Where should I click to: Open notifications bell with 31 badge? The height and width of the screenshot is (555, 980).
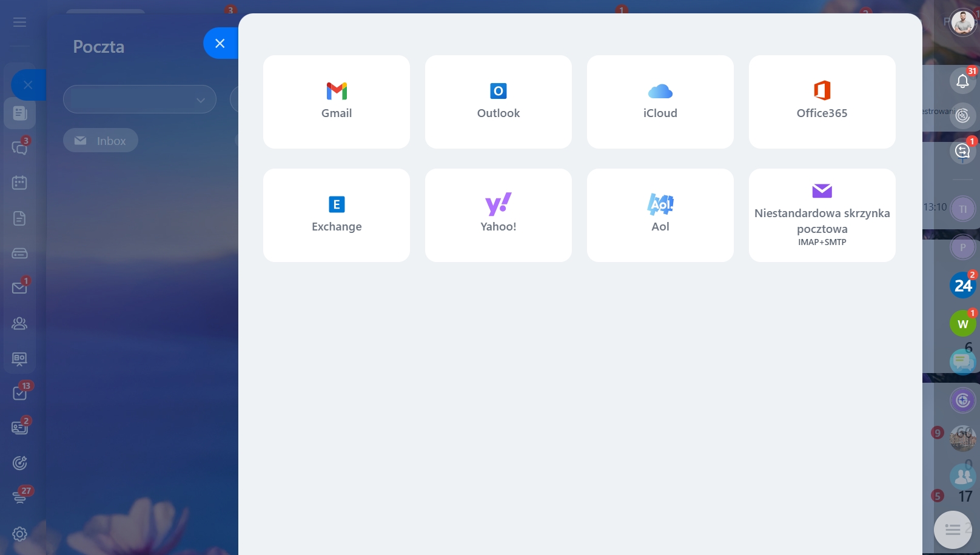point(962,81)
